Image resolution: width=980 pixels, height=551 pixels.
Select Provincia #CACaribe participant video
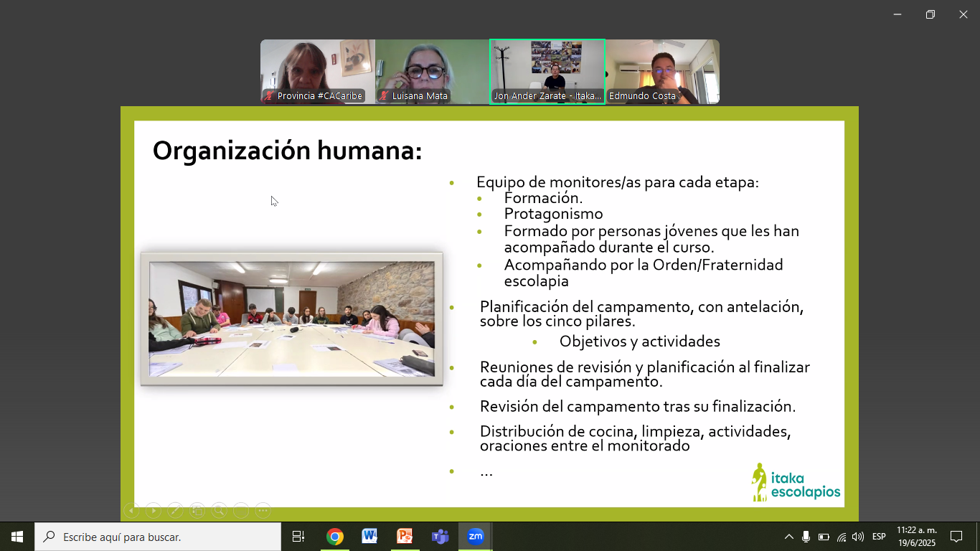click(x=317, y=71)
